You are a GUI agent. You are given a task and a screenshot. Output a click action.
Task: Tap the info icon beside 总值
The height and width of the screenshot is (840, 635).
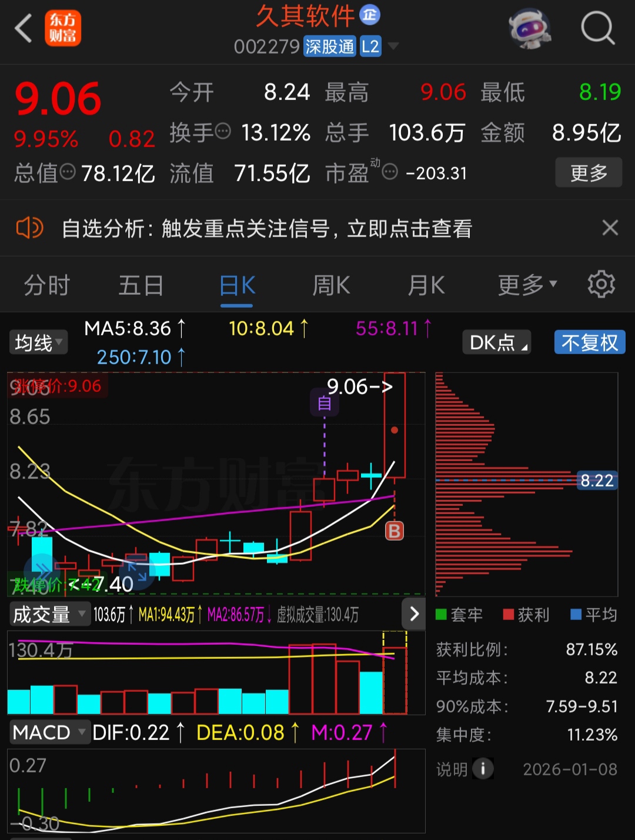[68, 172]
